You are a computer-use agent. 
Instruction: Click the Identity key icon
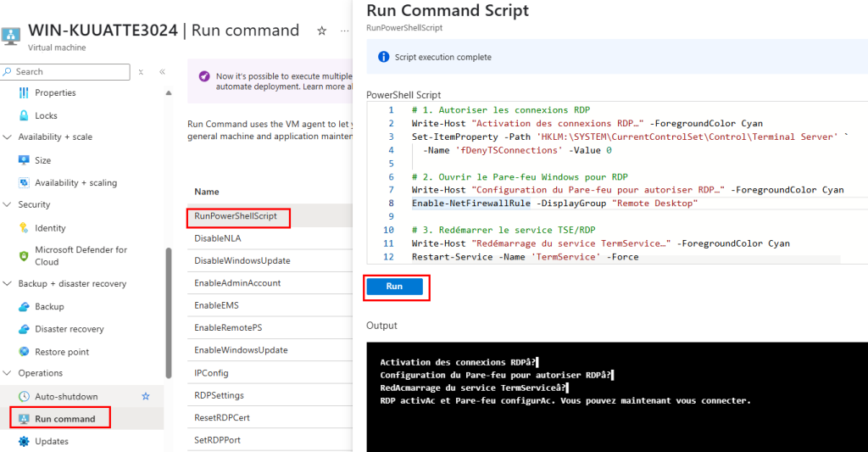coord(24,227)
